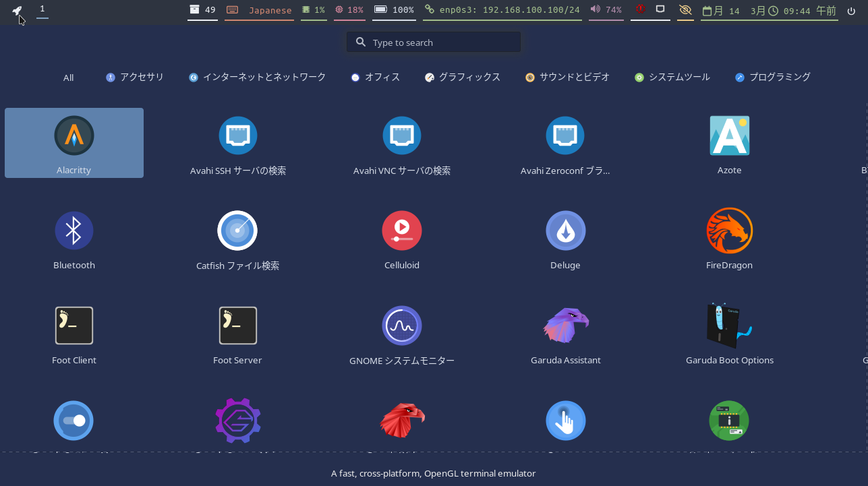Open FireDragon browser
The image size is (868, 486).
729,238
